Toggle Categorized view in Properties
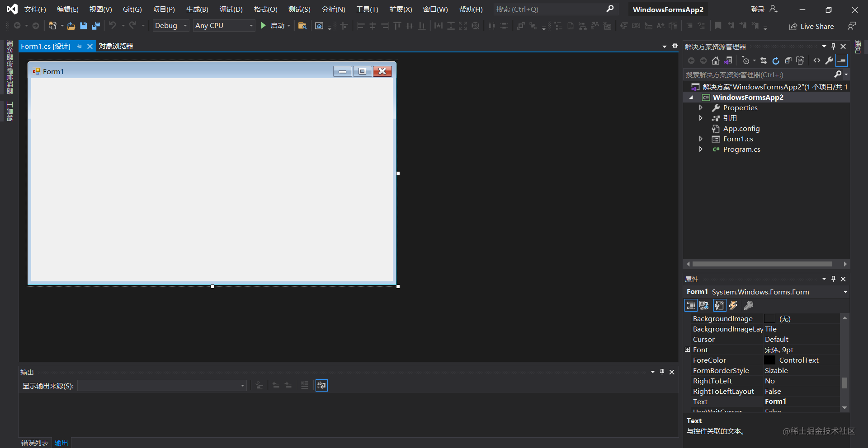The width and height of the screenshot is (868, 448). click(691, 305)
